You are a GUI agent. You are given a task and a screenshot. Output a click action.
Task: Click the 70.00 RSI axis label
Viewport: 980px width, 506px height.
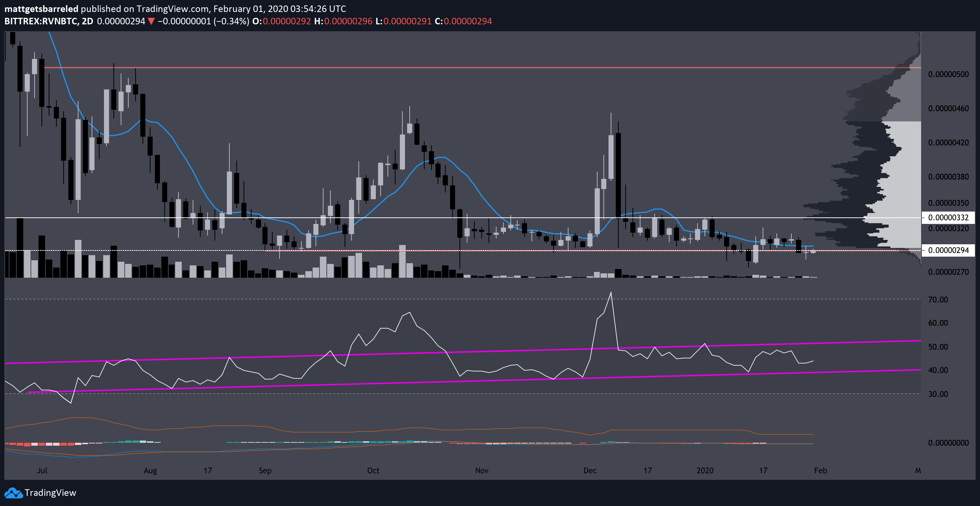tap(938, 300)
